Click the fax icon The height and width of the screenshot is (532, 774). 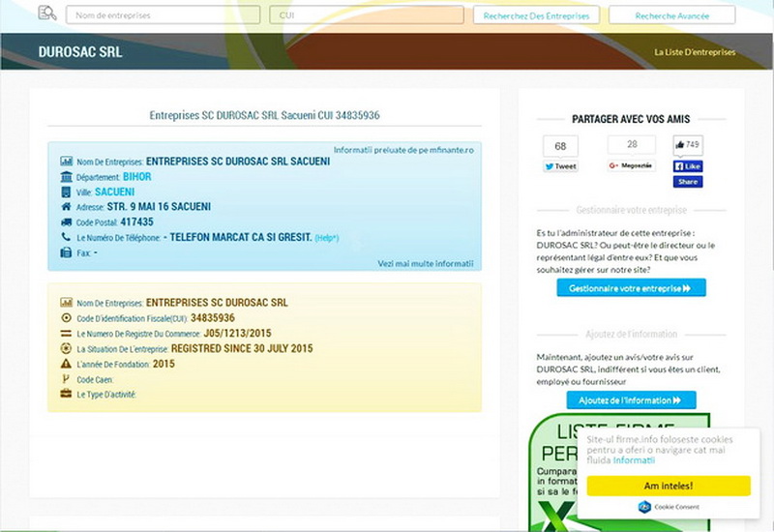pos(66,252)
